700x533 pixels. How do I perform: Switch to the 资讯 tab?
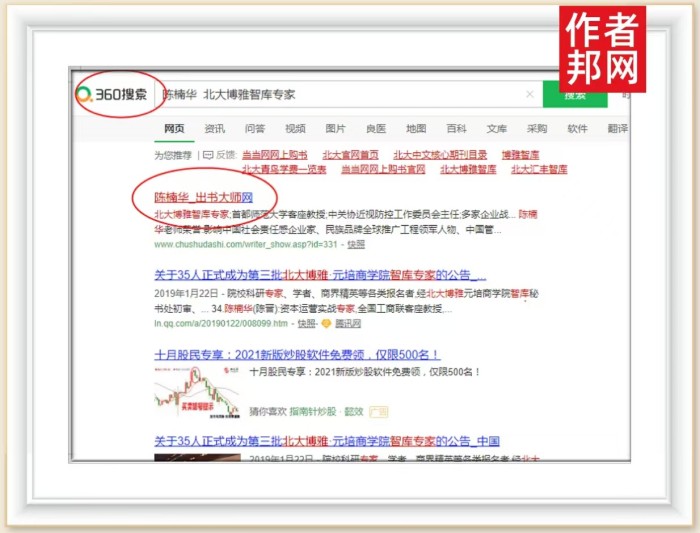[x=214, y=129]
